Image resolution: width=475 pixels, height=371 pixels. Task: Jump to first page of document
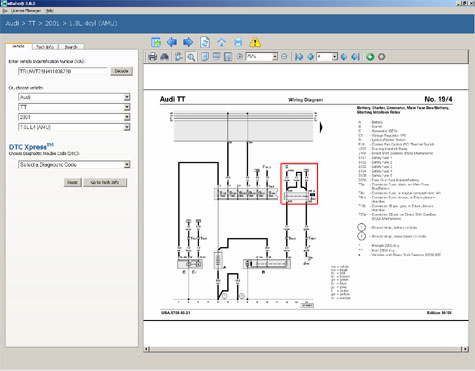[x=299, y=57]
